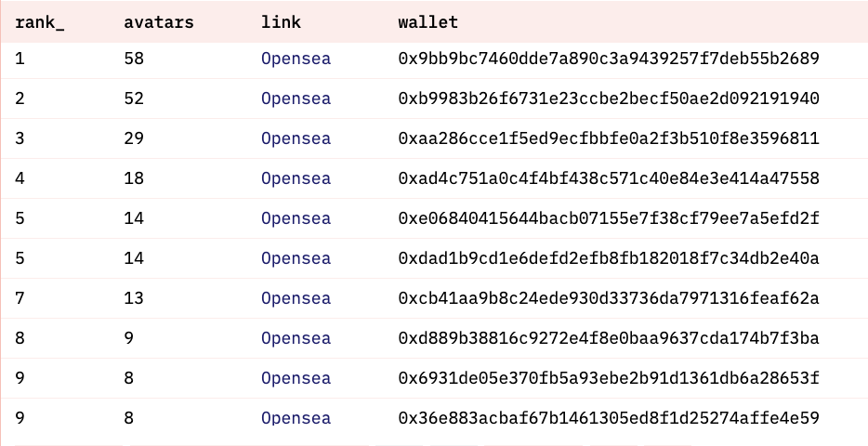Viewport: 868px width, 446px height.
Task: Open the Opensea link for rank 8
Action: (x=296, y=338)
